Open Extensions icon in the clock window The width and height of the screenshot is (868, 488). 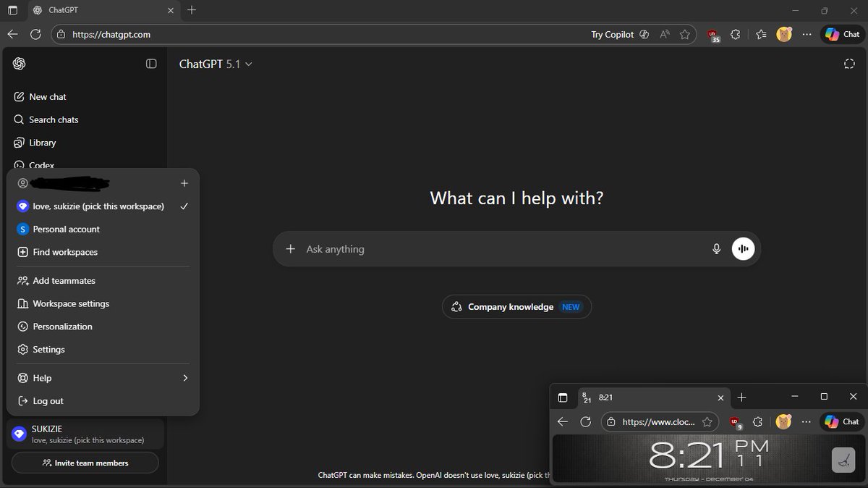click(758, 421)
